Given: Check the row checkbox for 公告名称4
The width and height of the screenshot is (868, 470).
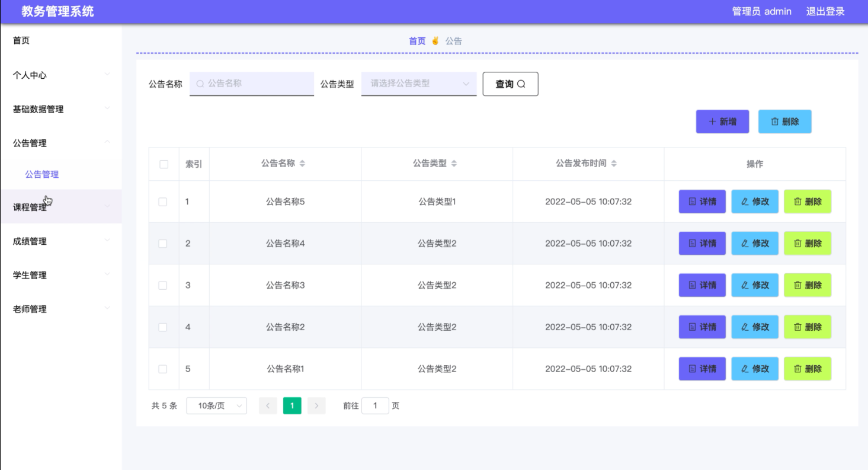Looking at the screenshot, I should 163,244.
